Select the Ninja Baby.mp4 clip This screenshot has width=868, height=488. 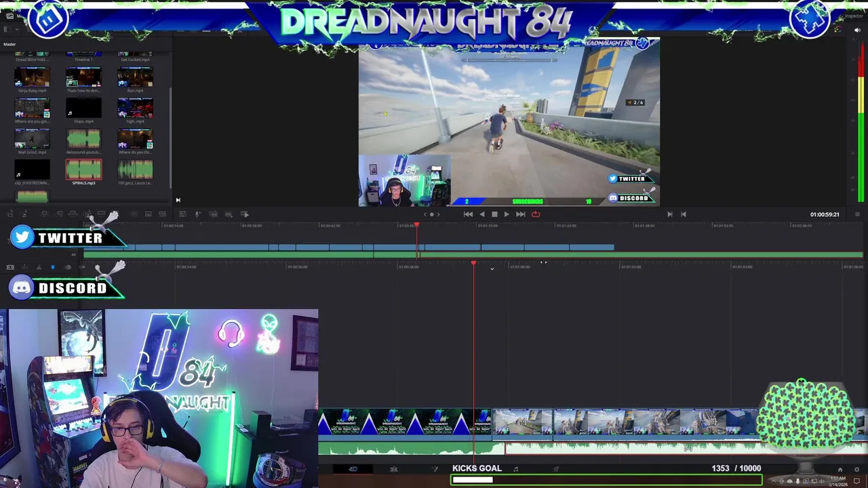32,77
